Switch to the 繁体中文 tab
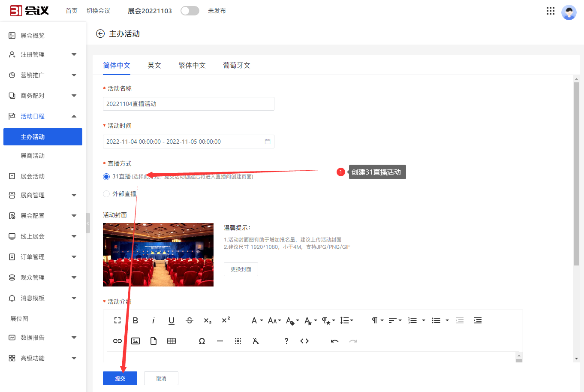Screen dimensions: 584x392 pyautogui.click(x=192, y=65)
